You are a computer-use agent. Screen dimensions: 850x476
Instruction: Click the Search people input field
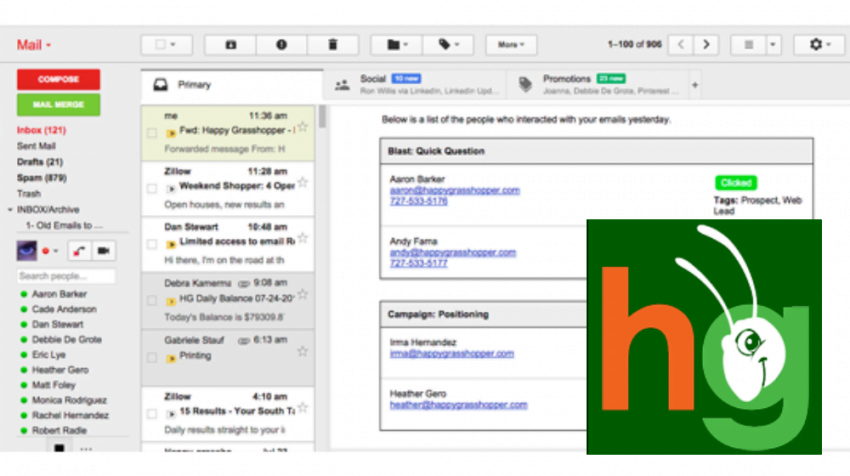66,276
